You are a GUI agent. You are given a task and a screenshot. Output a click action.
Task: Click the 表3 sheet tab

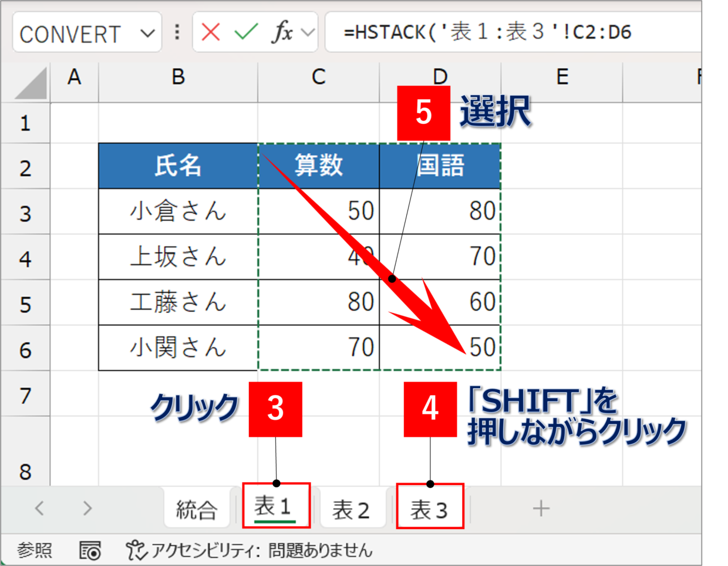pyautogui.click(x=429, y=509)
